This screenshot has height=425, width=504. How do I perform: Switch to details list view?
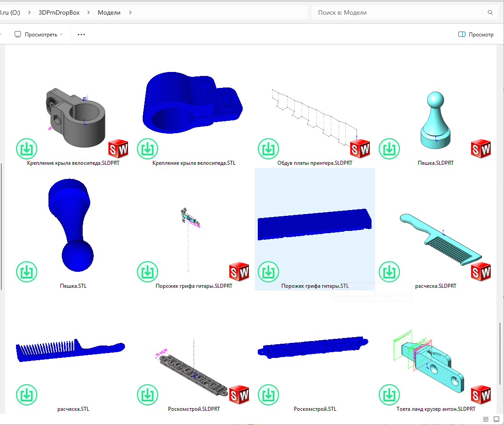486,419
